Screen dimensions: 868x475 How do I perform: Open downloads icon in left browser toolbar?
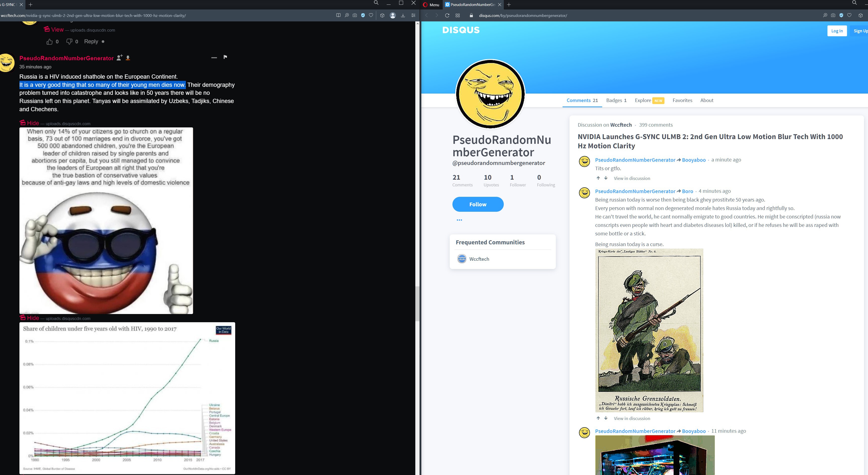click(x=403, y=15)
